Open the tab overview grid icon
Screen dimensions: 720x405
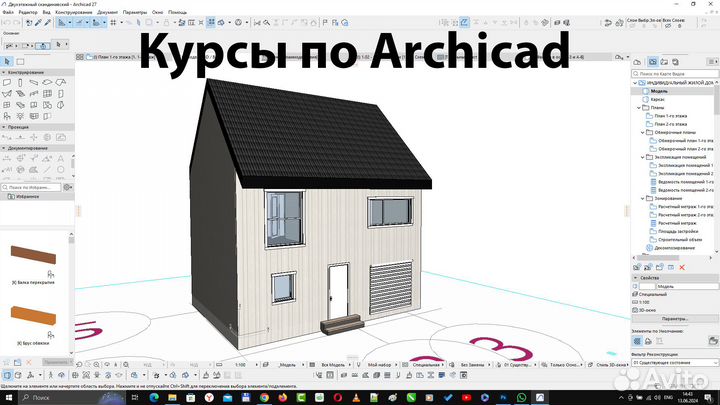pos(79,57)
